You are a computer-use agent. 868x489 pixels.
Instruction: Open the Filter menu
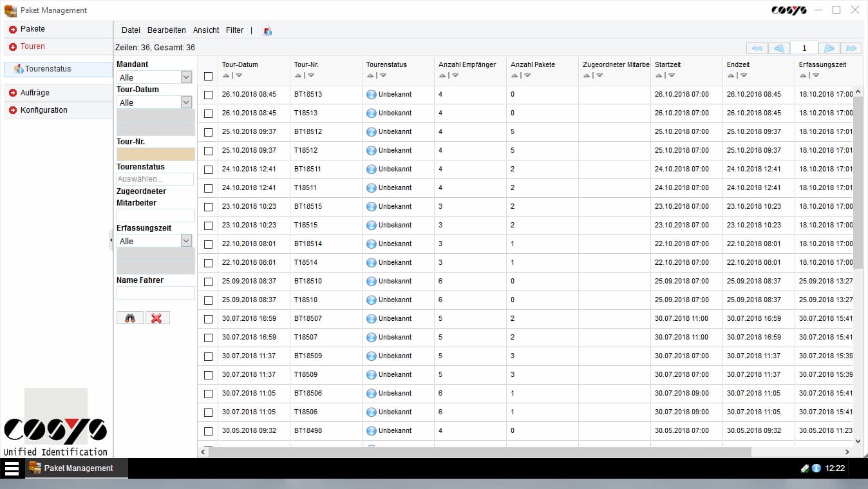tap(234, 30)
